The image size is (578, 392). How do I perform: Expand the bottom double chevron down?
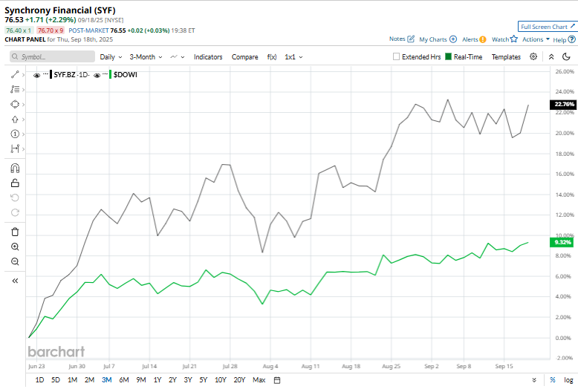tap(534, 380)
